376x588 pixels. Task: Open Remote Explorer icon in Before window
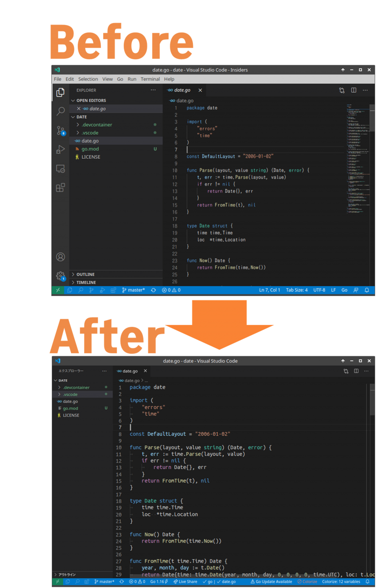(60, 169)
